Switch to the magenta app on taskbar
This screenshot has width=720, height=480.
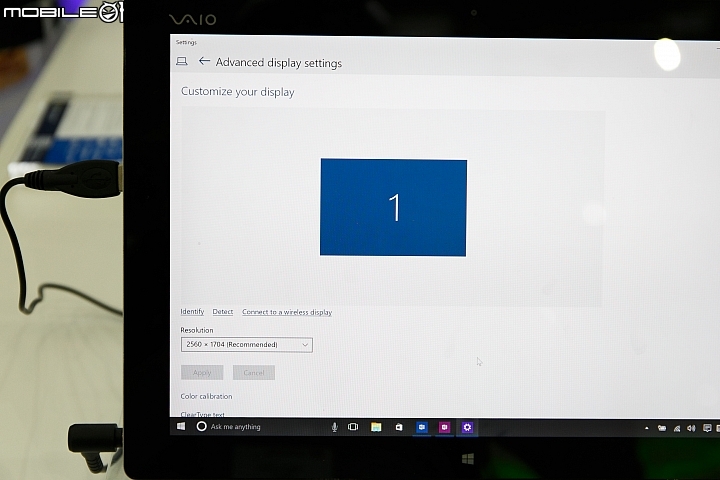coord(444,428)
